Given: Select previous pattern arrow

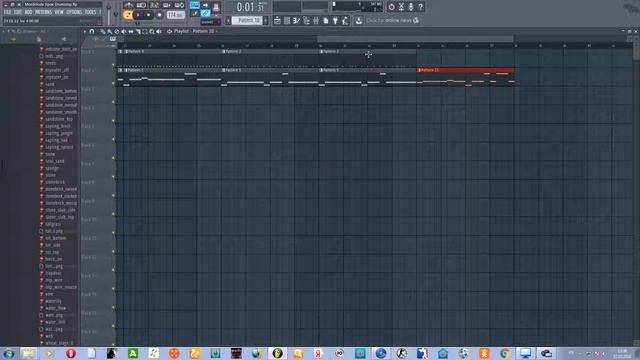Looking at the screenshot, I should (x=228, y=20).
